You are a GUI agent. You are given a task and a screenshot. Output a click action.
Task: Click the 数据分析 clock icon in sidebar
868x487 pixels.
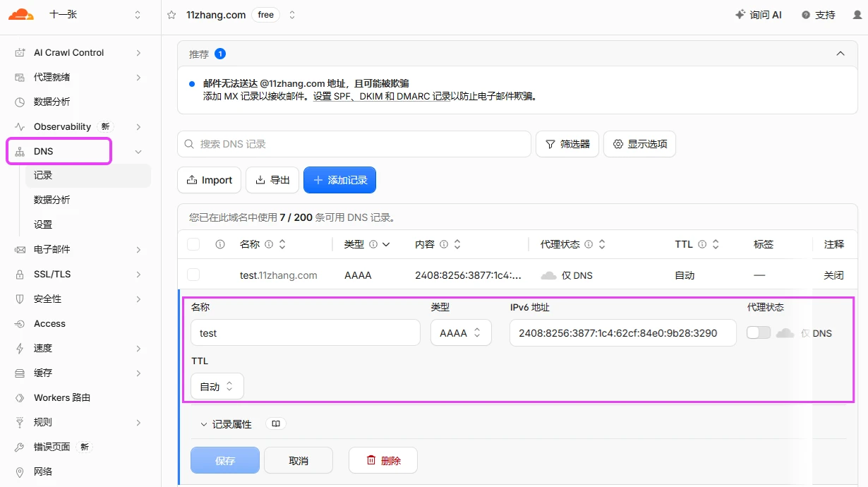(20, 102)
